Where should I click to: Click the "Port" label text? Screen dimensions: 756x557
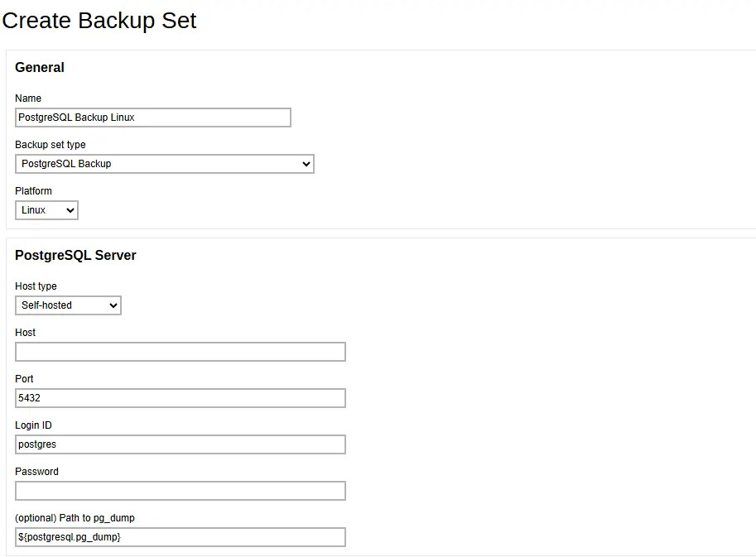[24, 379]
